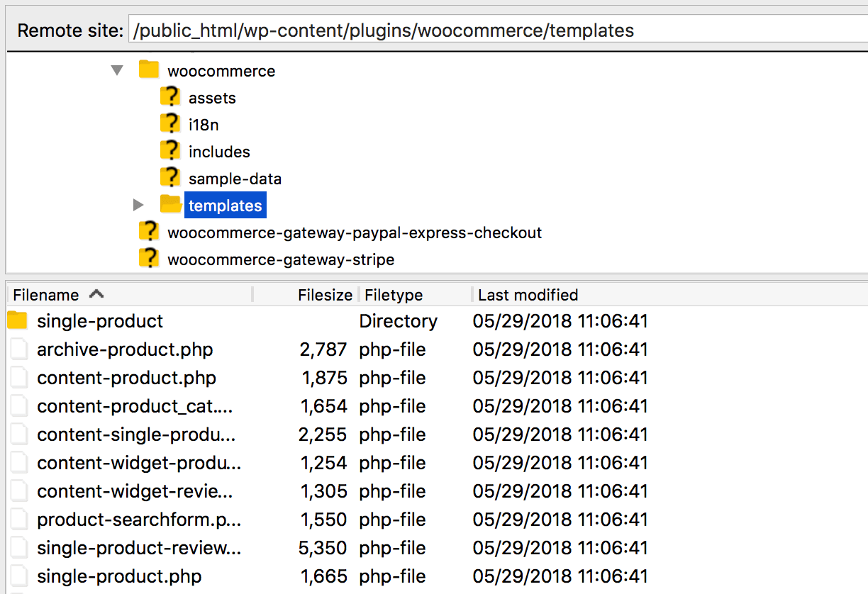Screen dimensions: 868x594
Task: Select the single-product-review... filename
Action: pos(139,548)
